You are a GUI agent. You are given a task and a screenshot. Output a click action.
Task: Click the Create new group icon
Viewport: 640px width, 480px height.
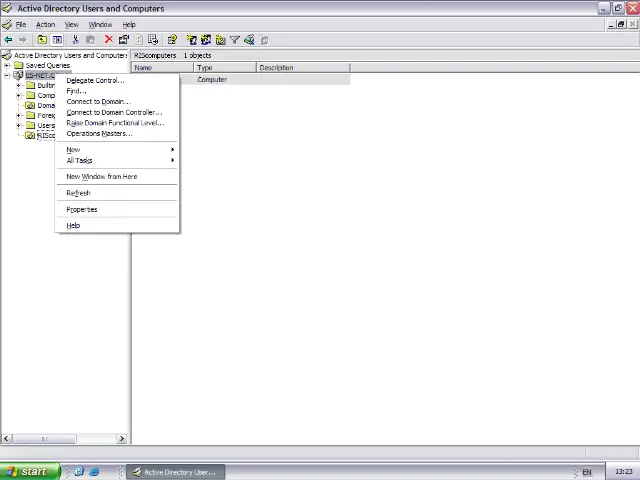[206, 40]
